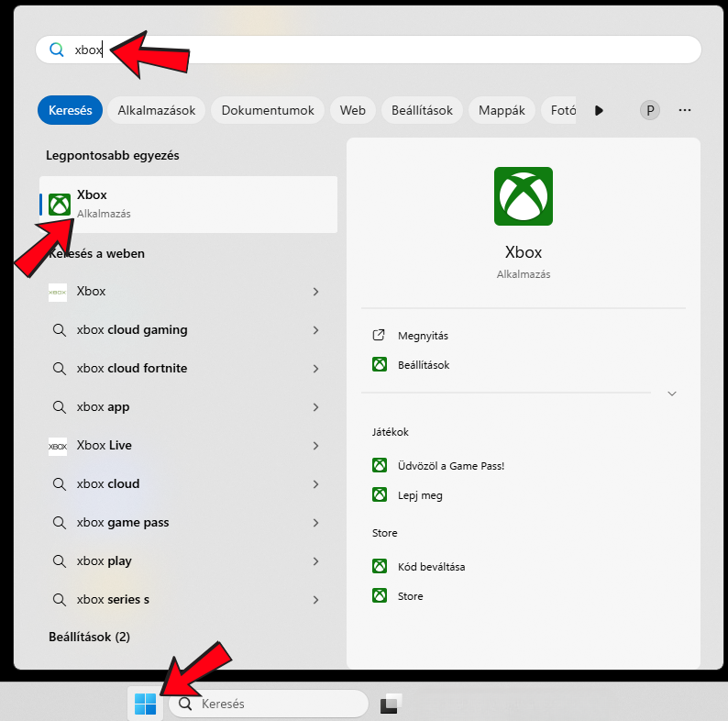
Task: Click Megnyitás to open Xbox
Action: tap(423, 336)
